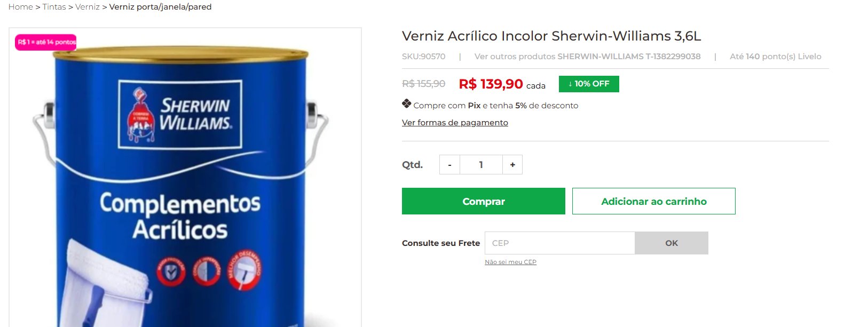Screen dimensions: 868x327
Task: Open Verniz porta/janela/pared breadcrumb
Action: coord(161,7)
